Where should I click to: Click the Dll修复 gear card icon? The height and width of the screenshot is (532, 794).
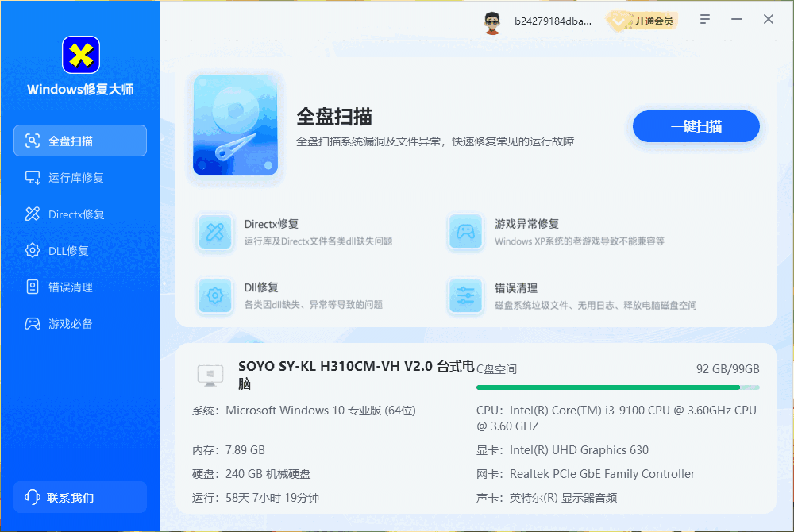pyautogui.click(x=214, y=296)
